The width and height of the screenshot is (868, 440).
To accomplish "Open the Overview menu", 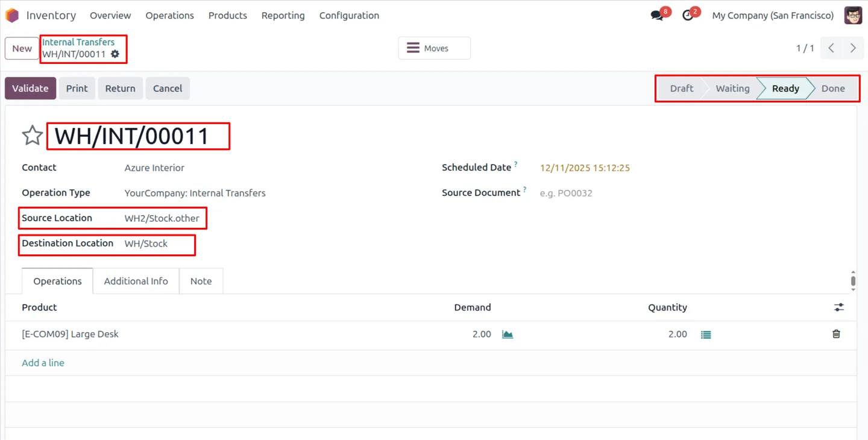I will coord(110,16).
